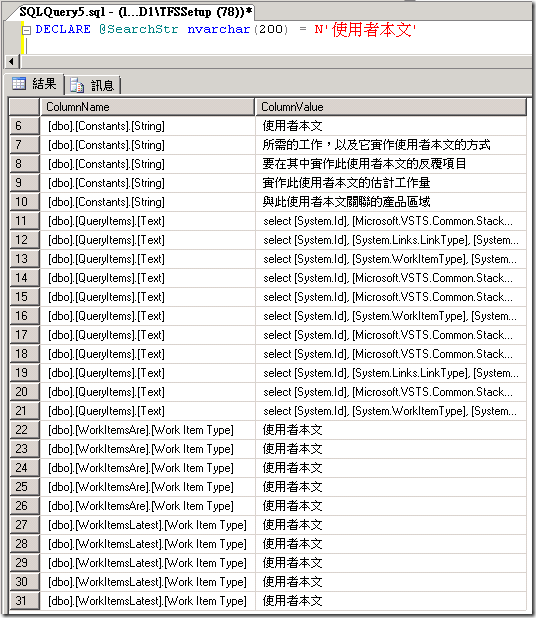Viewport: 536px width, 618px height.
Task: Click the @SearchStr variable in the query
Action: pos(138,29)
